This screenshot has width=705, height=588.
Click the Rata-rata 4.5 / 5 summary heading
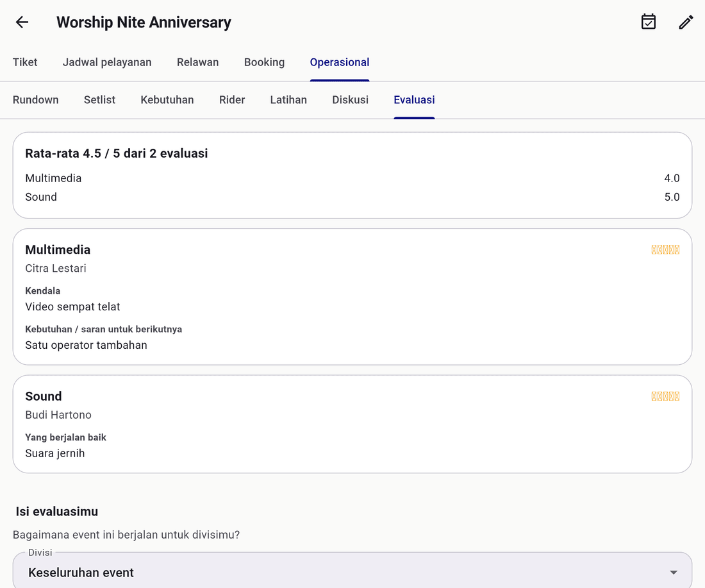(x=117, y=153)
